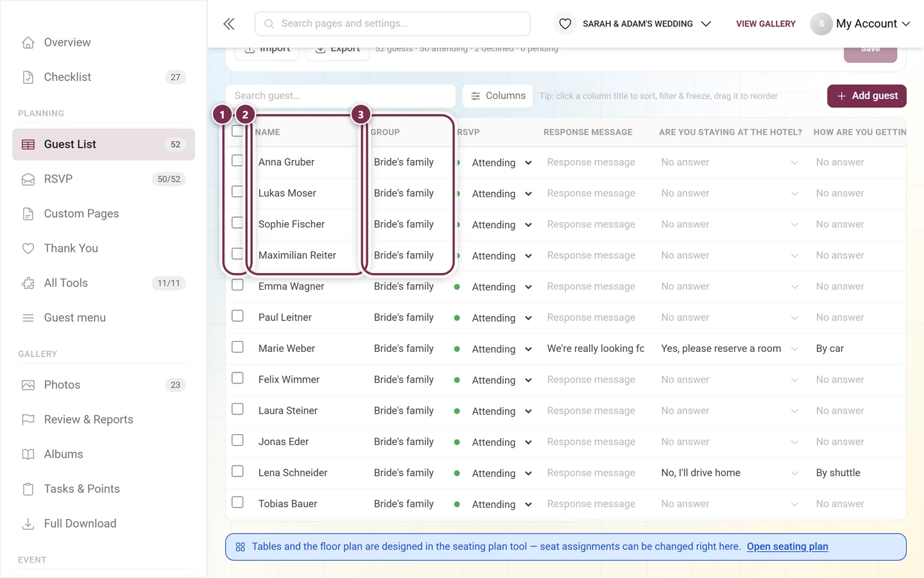Open the Photos section

(x=103, y=385)
